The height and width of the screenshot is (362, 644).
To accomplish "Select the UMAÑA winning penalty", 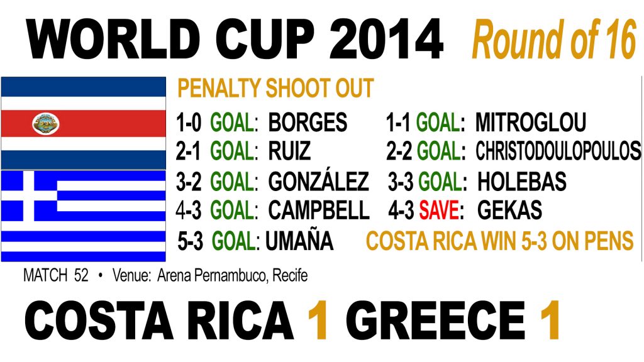I will pyautogui.click(x=255, y=241).
